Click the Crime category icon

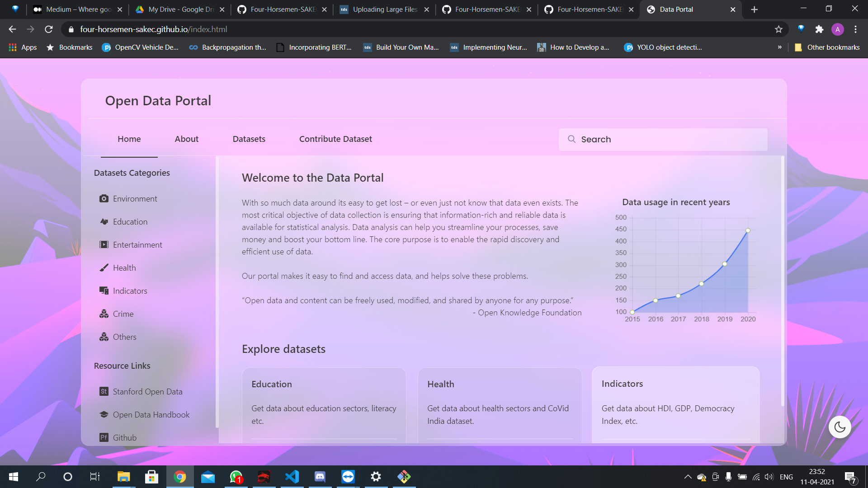click(x=104, y=314)
